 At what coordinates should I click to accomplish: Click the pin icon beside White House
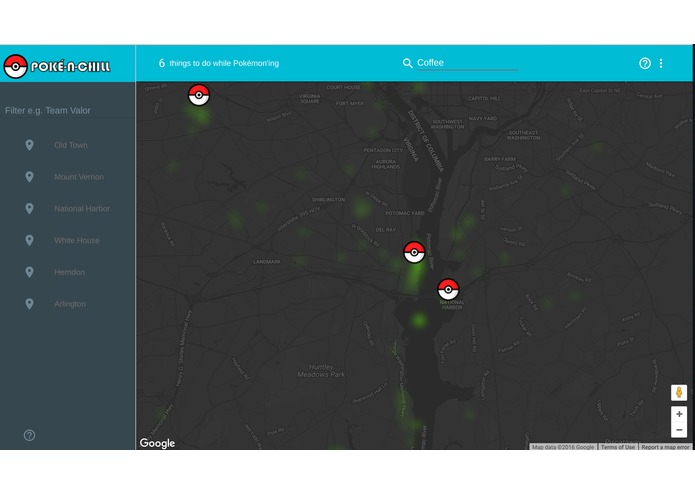tap(29, 240)
